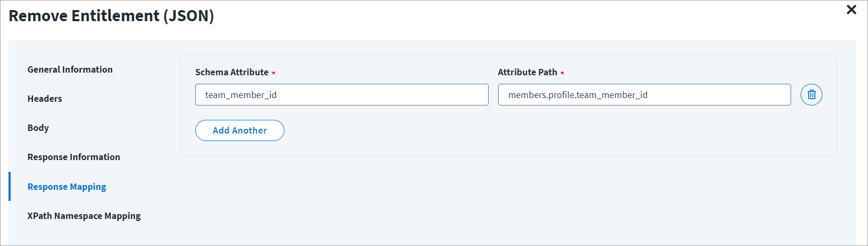Delete the team_member_id mapping row with trash icon

coord(811,95)
